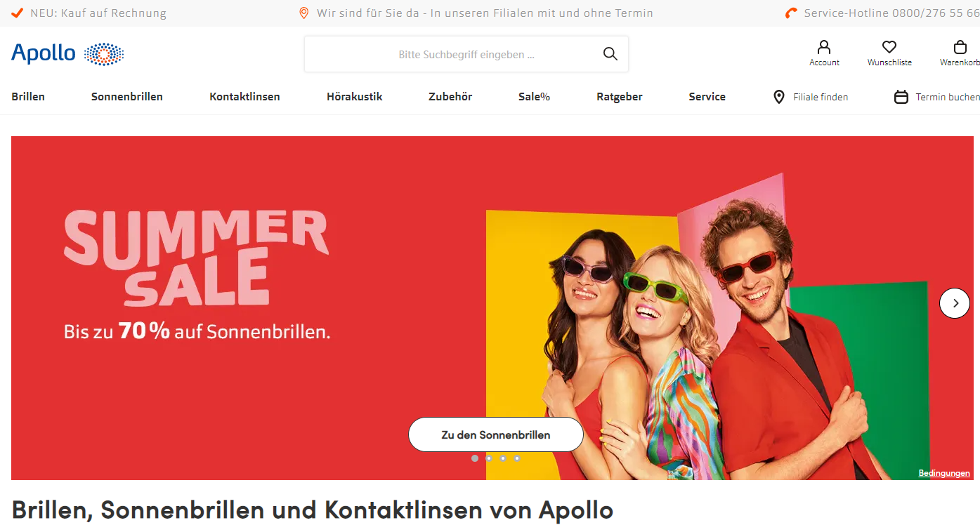This screenshot has width=980, height=525.
Task: Open the Account icon
Action: 824,47
